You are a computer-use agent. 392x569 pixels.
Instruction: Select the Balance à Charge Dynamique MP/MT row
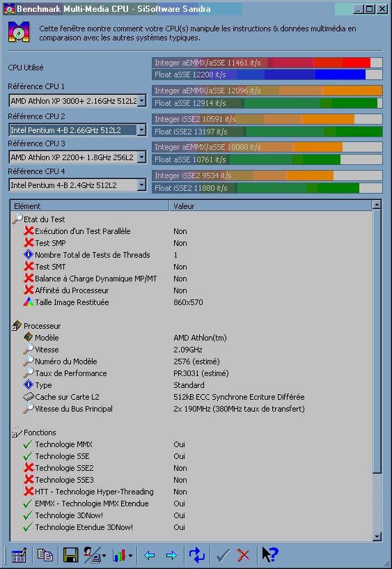point(192,279)
